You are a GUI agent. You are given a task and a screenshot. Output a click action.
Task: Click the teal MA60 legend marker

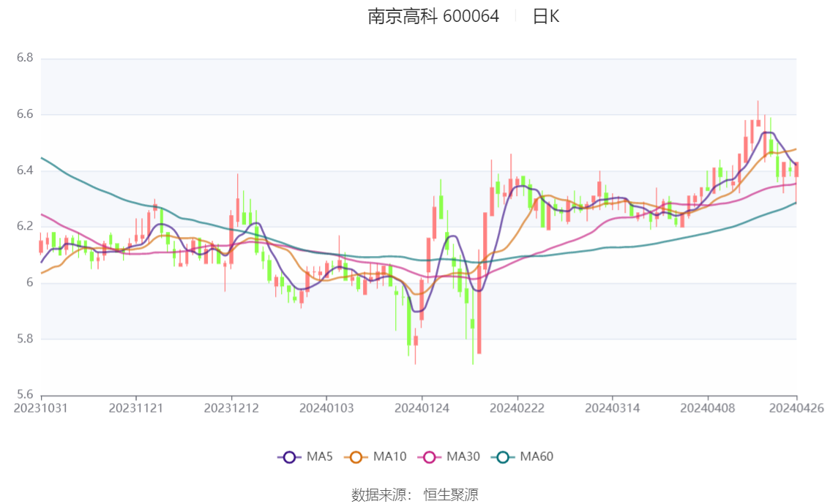pos(503,457)
